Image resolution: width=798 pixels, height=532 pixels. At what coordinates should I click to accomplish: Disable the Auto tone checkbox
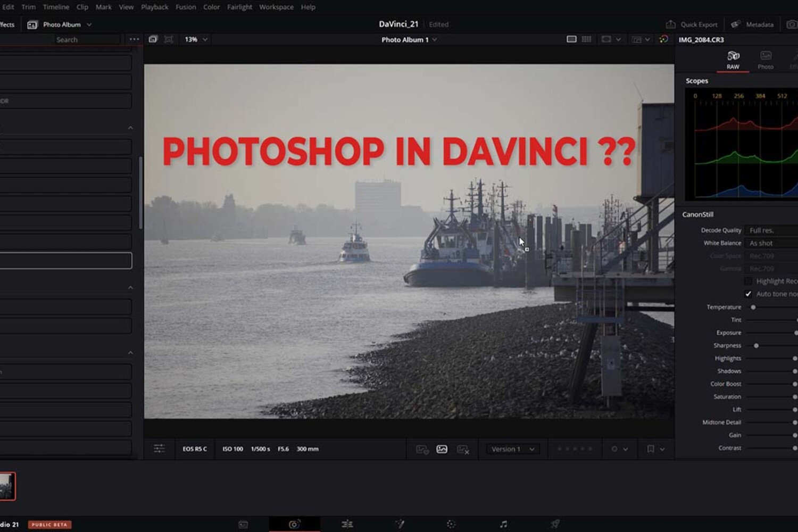[748, 294]
